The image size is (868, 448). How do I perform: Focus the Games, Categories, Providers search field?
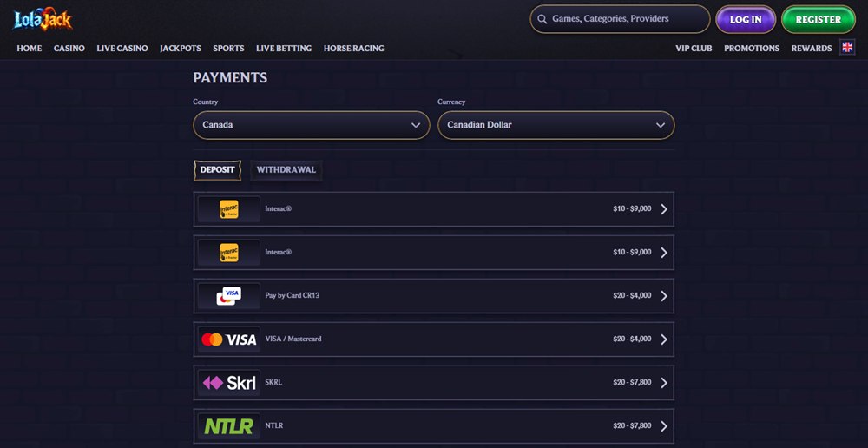(620, 19)
